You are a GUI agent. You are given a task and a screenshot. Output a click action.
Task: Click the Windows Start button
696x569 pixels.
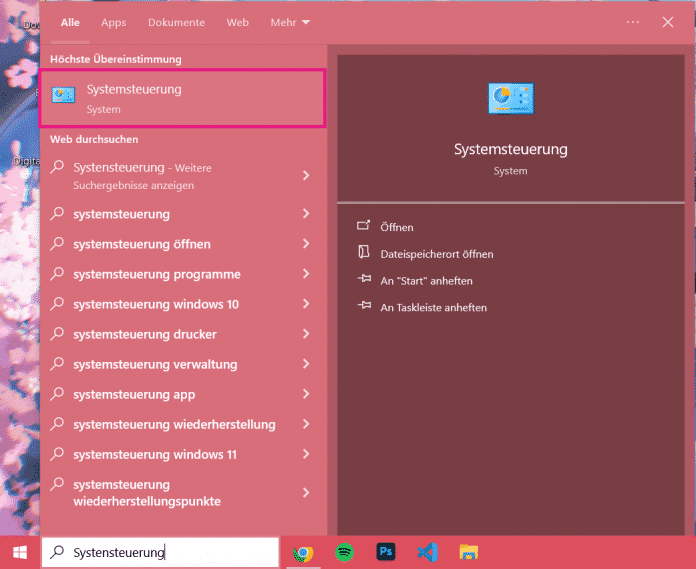[19, 552]
